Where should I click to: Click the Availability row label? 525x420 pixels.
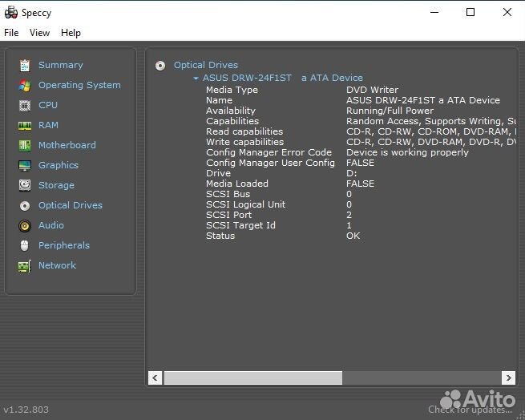tap(231, 111)
